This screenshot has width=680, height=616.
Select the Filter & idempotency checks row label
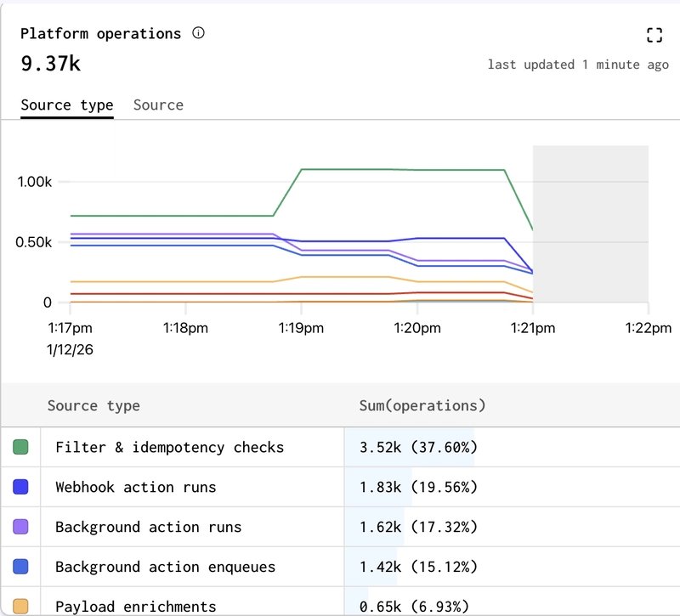(x=169, y=447)
